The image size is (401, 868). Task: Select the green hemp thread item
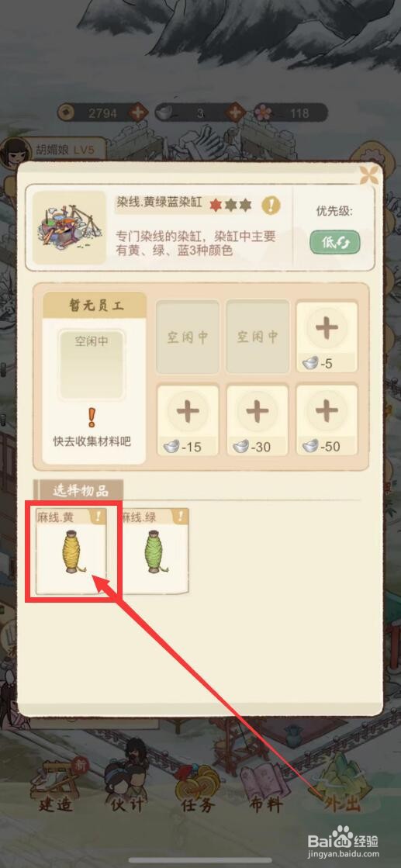[x=154, y=551]
